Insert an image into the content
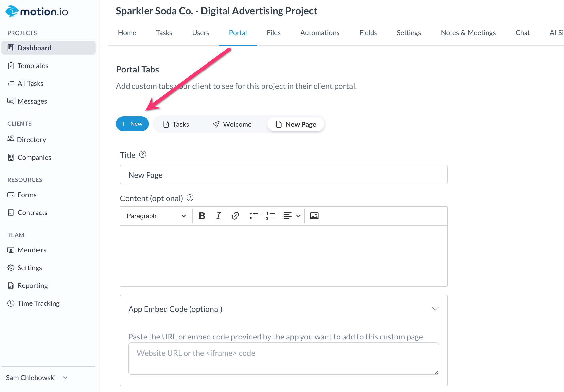The width and height of the screenshot is (564, 392). click(314, 216)
